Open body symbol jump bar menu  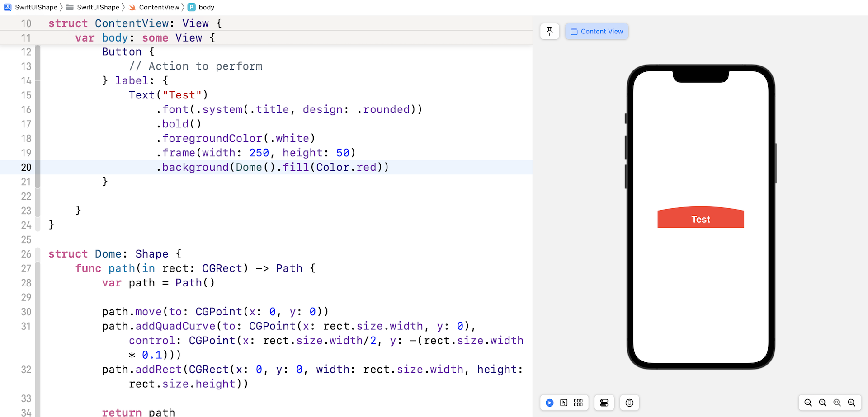click(206, 7)
